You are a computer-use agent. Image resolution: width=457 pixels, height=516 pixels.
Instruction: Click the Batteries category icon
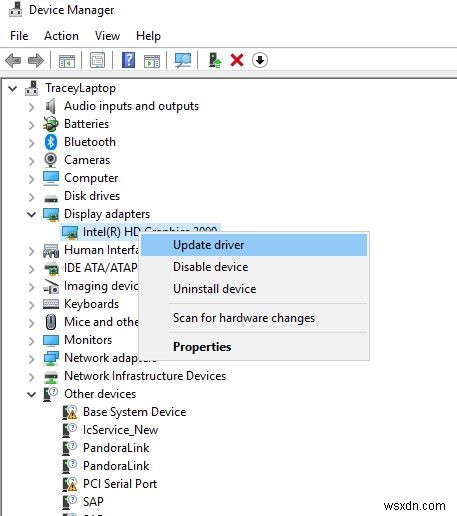[x=51, y=124]
